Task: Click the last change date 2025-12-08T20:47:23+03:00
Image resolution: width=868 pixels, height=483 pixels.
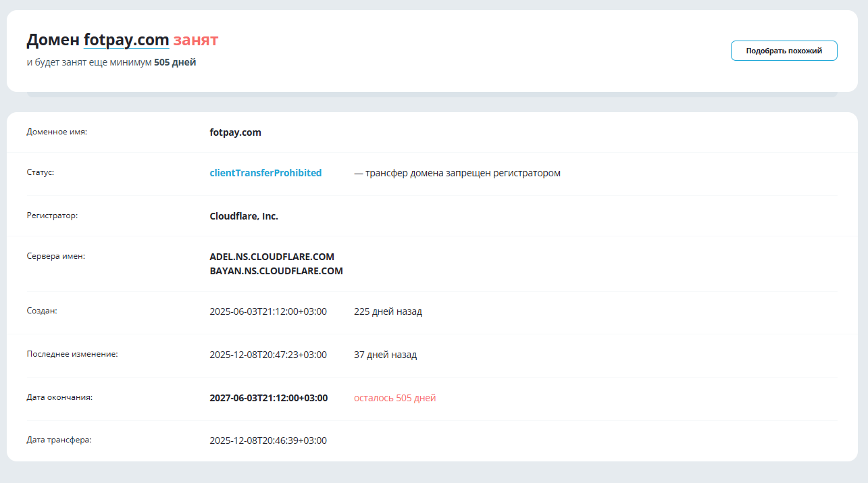Action: tap(268, 355)
